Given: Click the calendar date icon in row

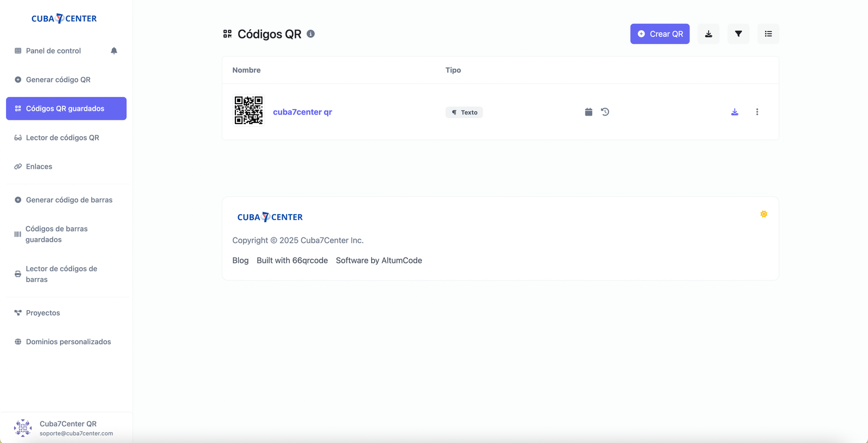Looking at the screenshot, I should pos(589,112).
